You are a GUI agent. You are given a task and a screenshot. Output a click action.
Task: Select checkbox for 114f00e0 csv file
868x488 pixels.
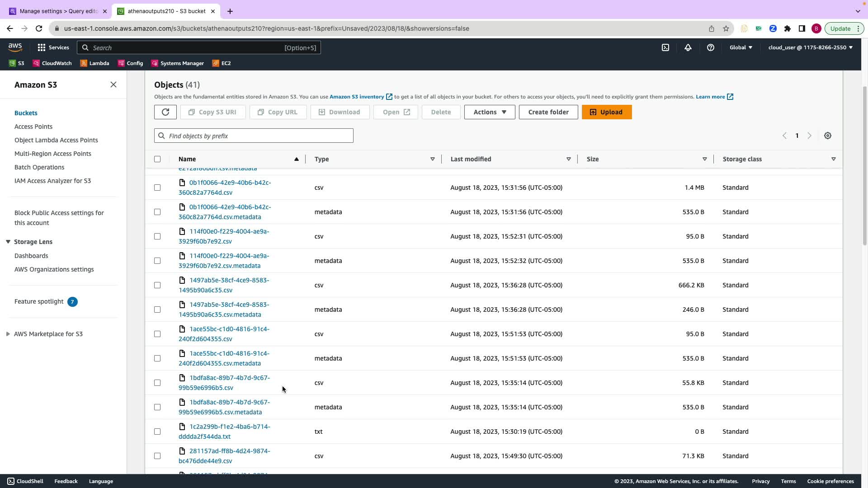(157, 236)
